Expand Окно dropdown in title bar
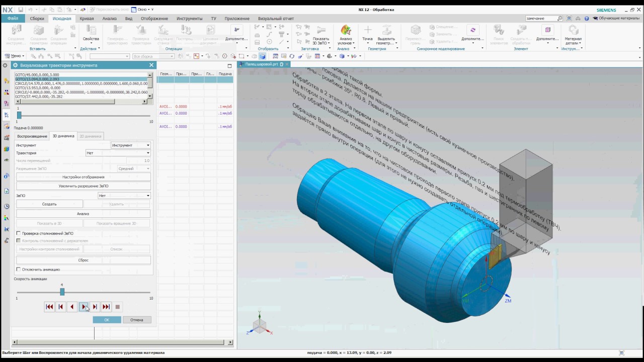 [x=143, y=10]
